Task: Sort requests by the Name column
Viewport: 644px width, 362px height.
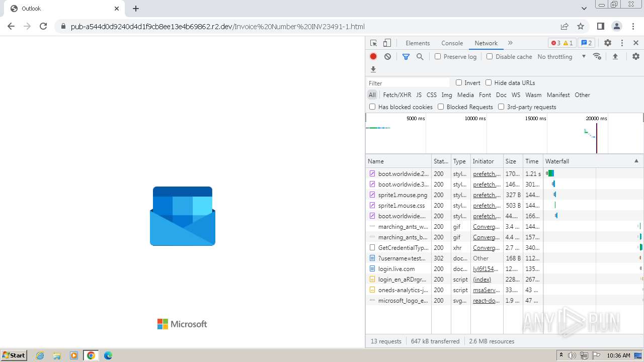Action: (x=398, y=161)
